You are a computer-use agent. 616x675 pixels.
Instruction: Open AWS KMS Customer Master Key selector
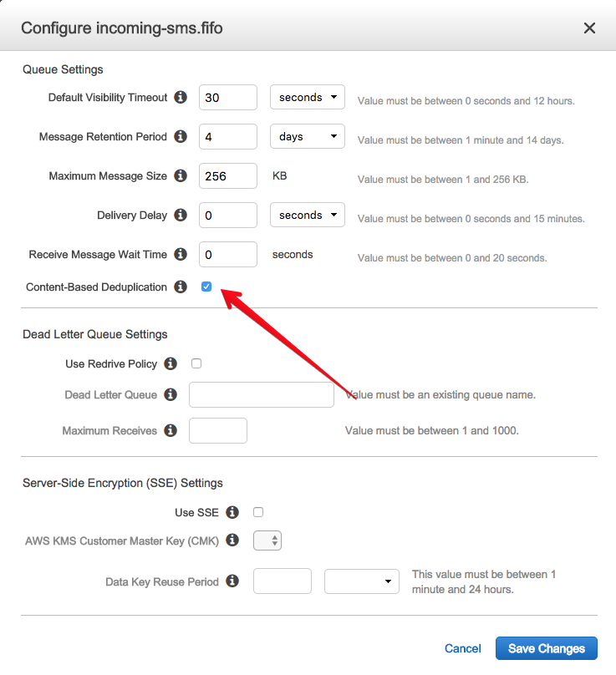(x=267, y=541)
